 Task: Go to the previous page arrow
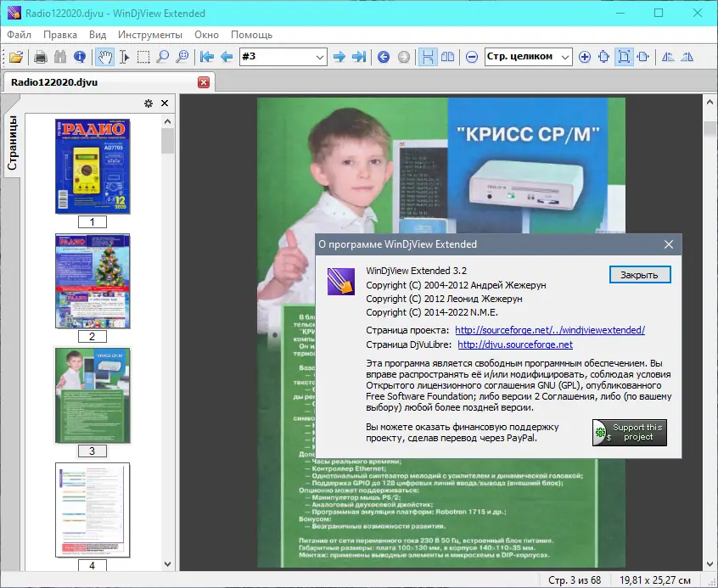[227, 57]
